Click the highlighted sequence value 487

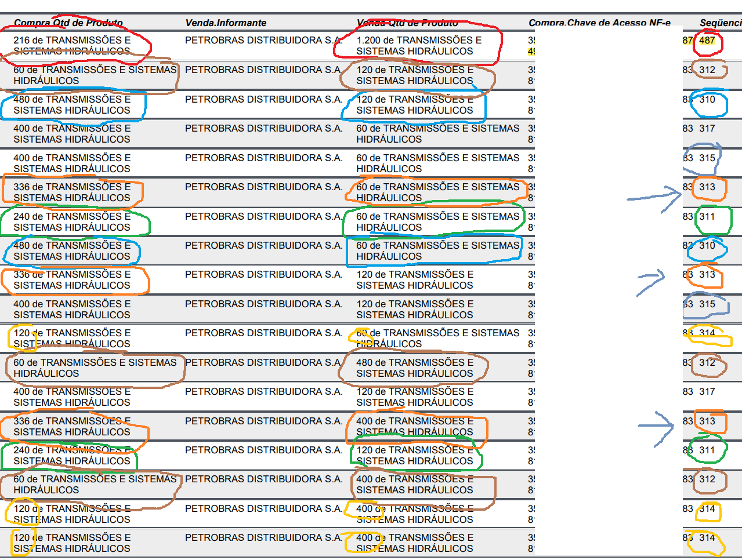[x=707, y=40]
